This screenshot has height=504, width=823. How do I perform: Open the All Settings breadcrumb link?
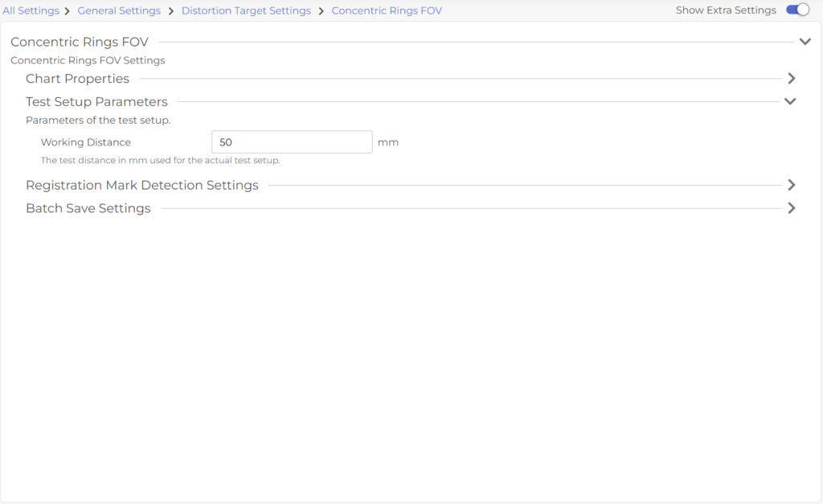(31, 10)
